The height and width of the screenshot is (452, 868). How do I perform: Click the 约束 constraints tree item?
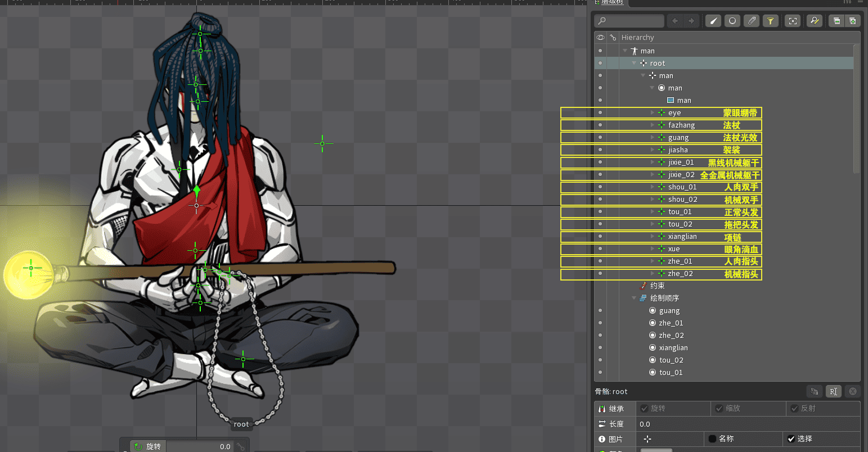(x=657, y=286)
